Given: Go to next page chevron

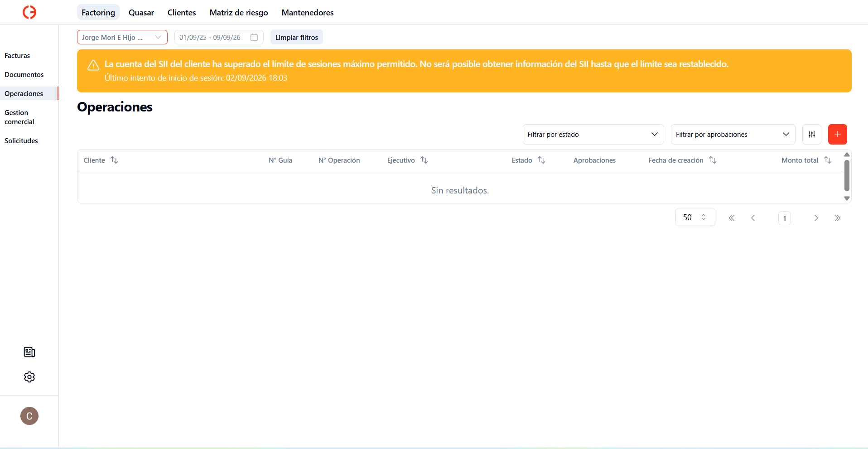Looking at the screenshot, I should click(x=816, y=218).
